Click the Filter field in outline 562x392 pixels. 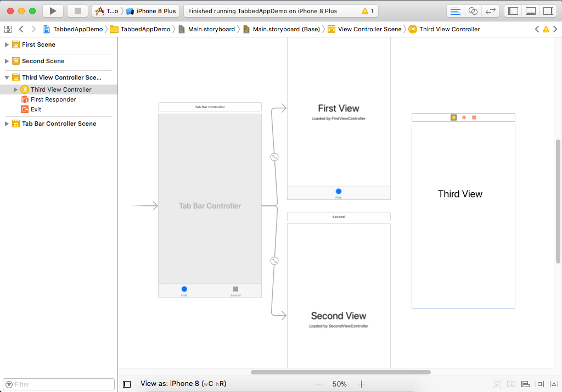pos(59,384)
